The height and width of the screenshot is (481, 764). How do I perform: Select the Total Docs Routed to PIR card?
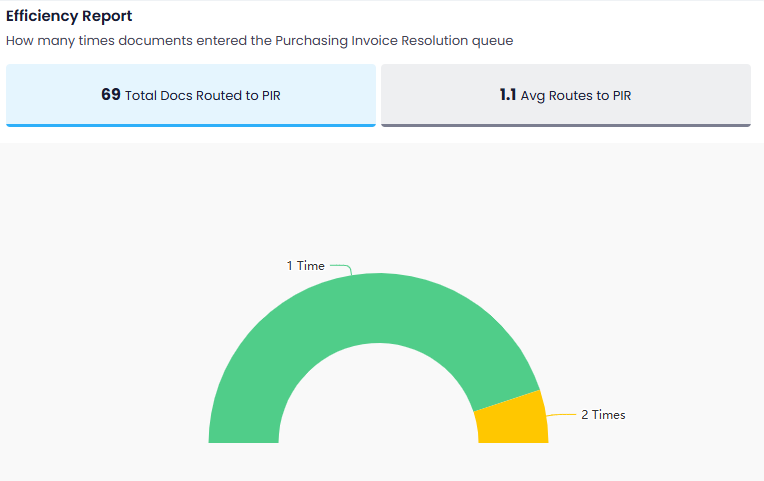(190, 95)
